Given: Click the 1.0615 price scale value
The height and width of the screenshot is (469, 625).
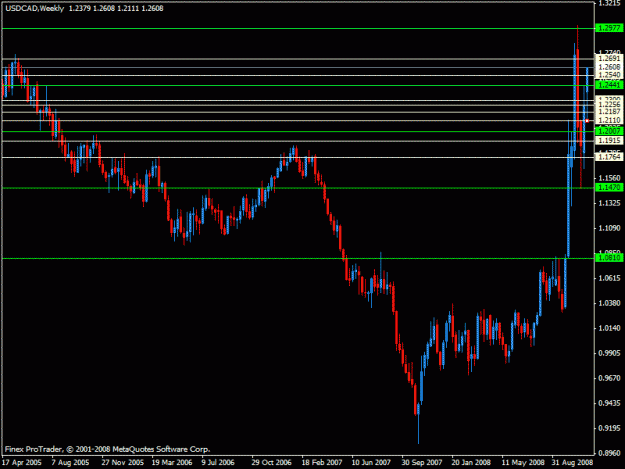Looking at the screenshot, I should coord(610,278).
